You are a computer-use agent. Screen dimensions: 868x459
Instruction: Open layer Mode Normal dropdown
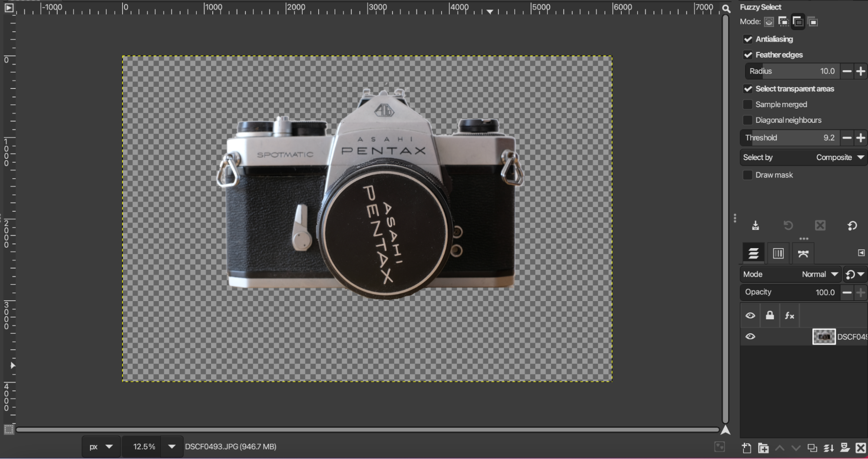click(x=790, y=274)
